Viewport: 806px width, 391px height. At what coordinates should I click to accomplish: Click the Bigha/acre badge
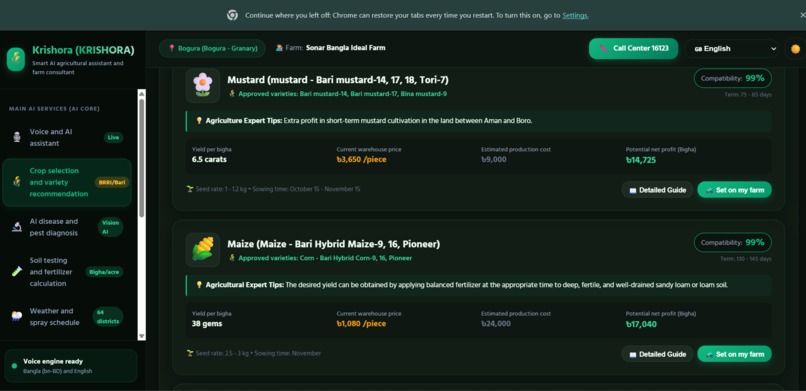(104, 272)
